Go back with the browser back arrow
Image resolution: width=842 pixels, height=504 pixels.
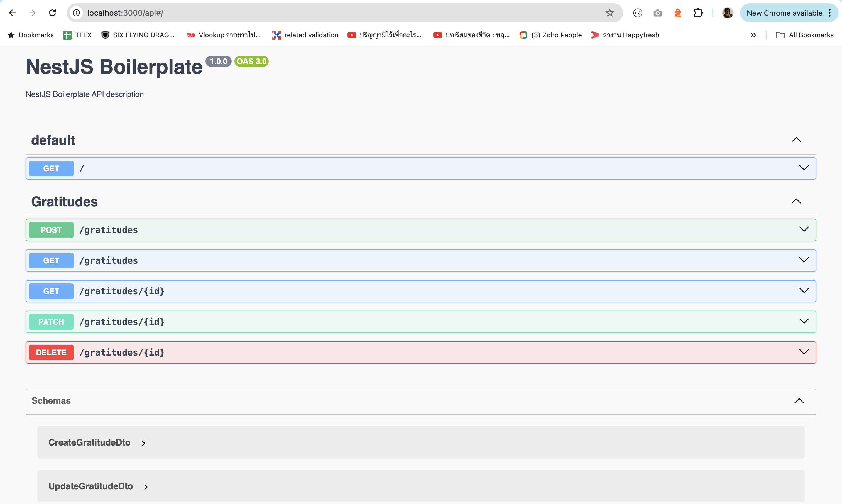[x=12, y=13]
